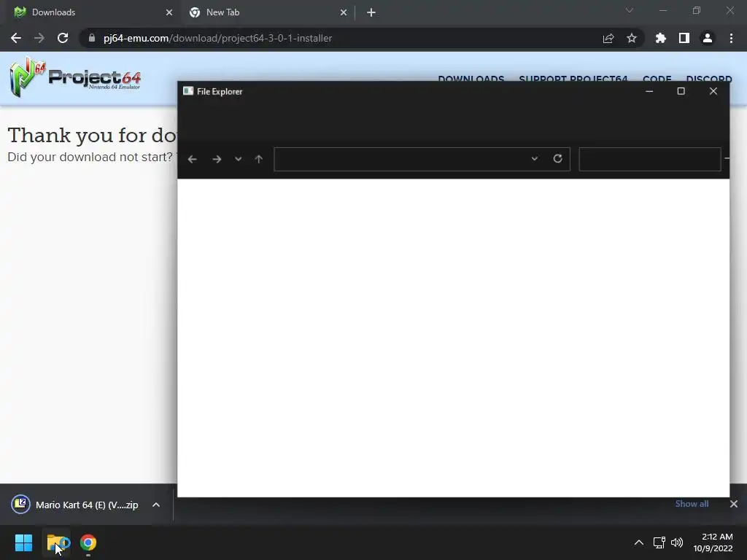Open recent locations chevron in File Explorer

click(x=239, y=159)
